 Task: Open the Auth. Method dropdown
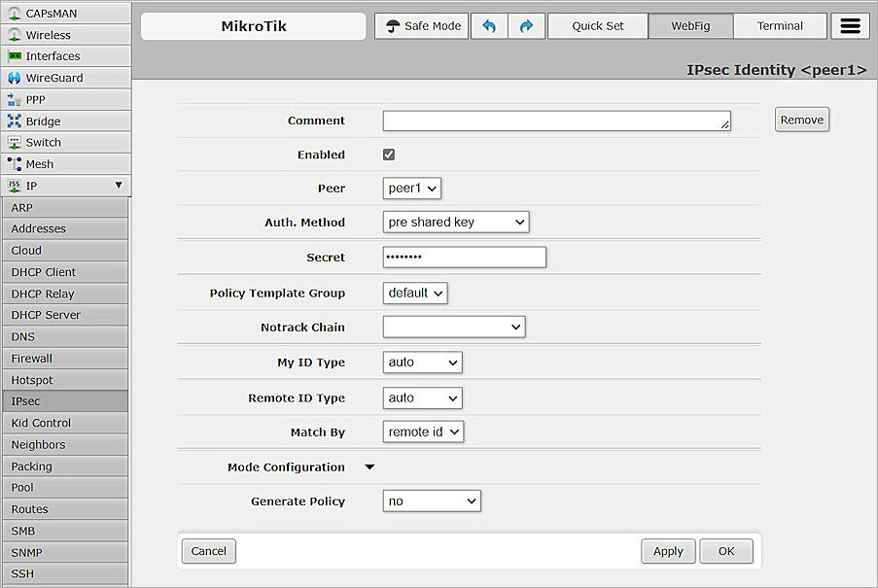(x=456, y=223)
